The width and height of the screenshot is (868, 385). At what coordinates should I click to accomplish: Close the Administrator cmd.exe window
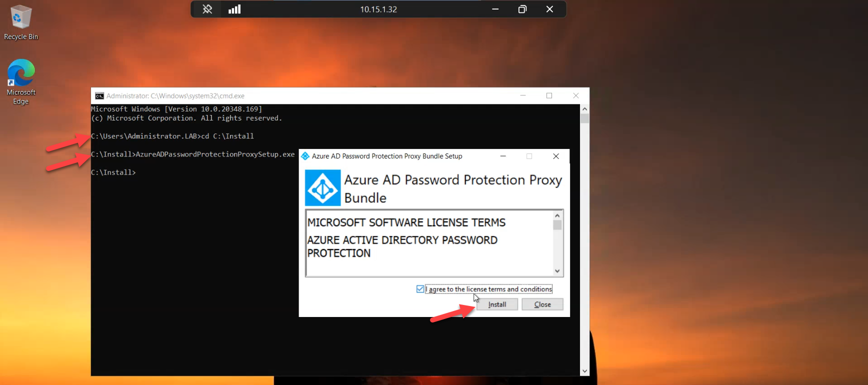[576, 95]
